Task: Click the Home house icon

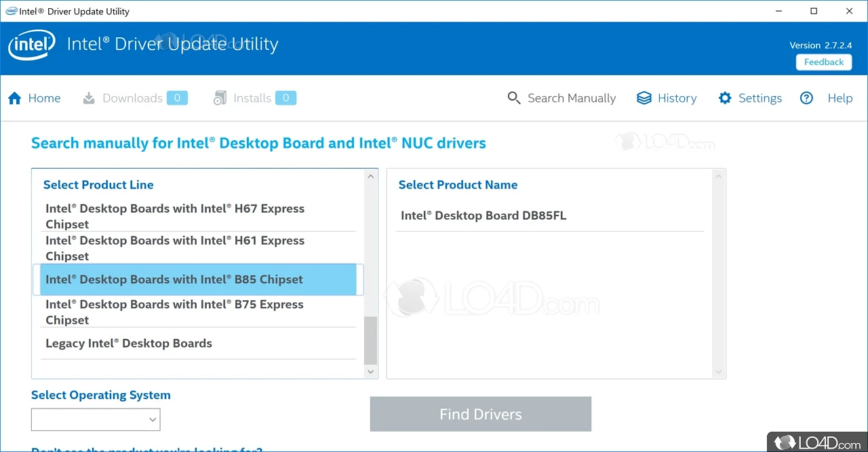Action: click(x=15, y=98)
